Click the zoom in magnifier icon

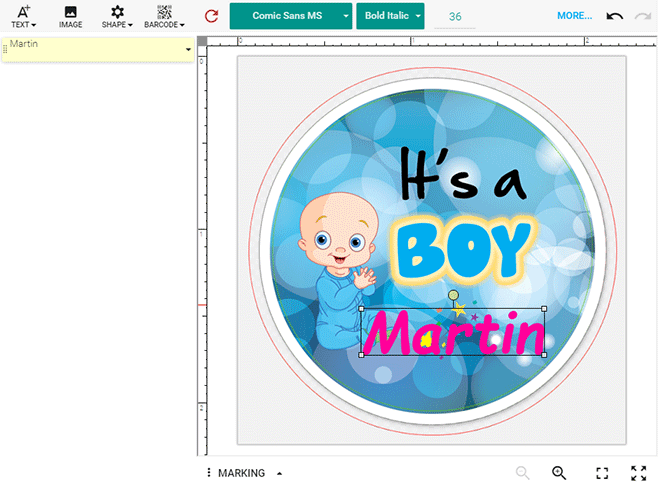[559, 473]
